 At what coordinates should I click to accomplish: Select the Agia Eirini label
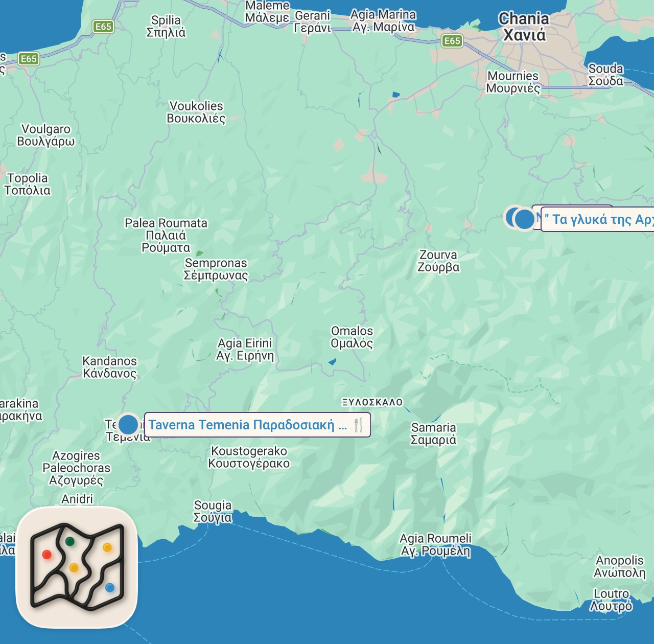tap(245, 349)
